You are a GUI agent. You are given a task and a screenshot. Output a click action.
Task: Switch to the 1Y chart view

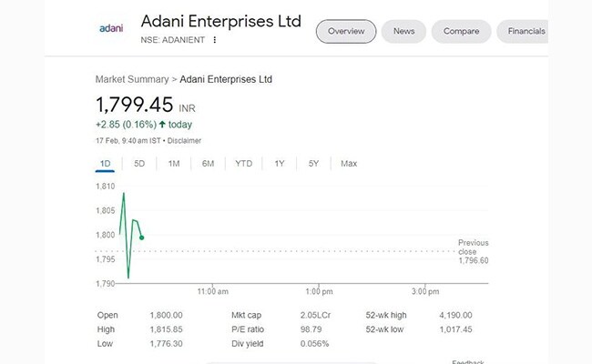point(280,164)
